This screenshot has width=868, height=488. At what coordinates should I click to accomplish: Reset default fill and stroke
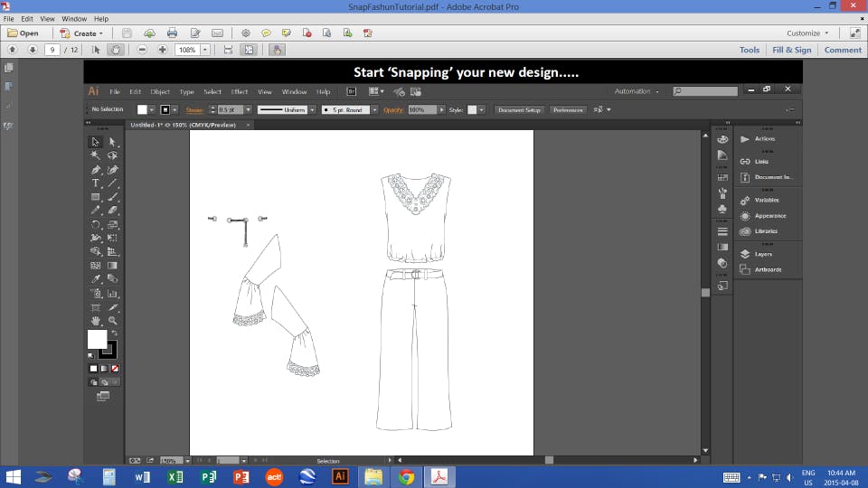click(90, 356)
